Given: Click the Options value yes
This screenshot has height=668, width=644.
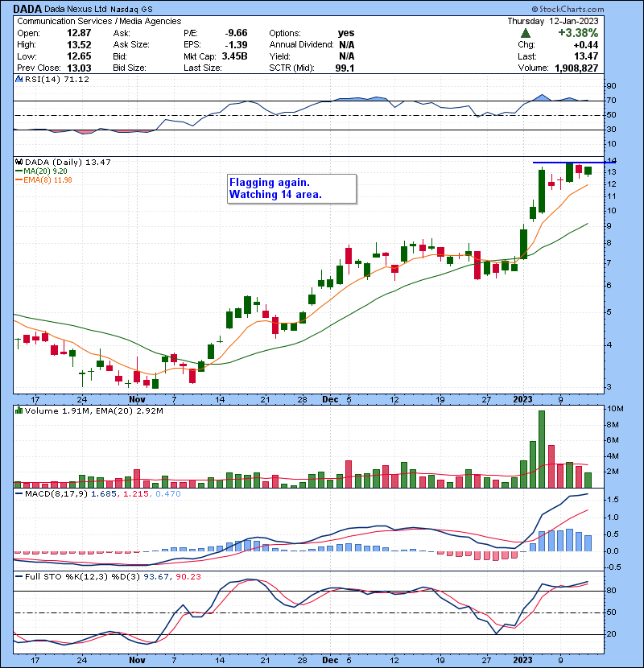Looking at the screenshot, I should click(346, 33).
